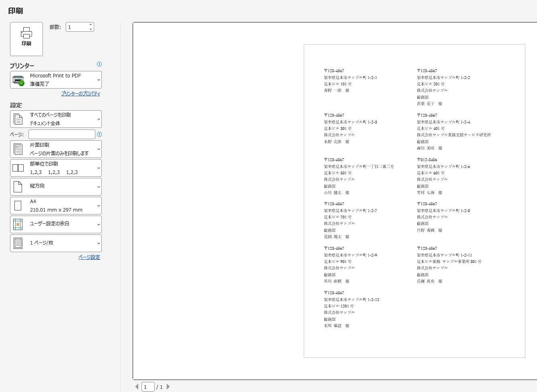Expand the 片面印刷 duplex dropdown
The image size is (537, 392).
click(x=56, y=149)
